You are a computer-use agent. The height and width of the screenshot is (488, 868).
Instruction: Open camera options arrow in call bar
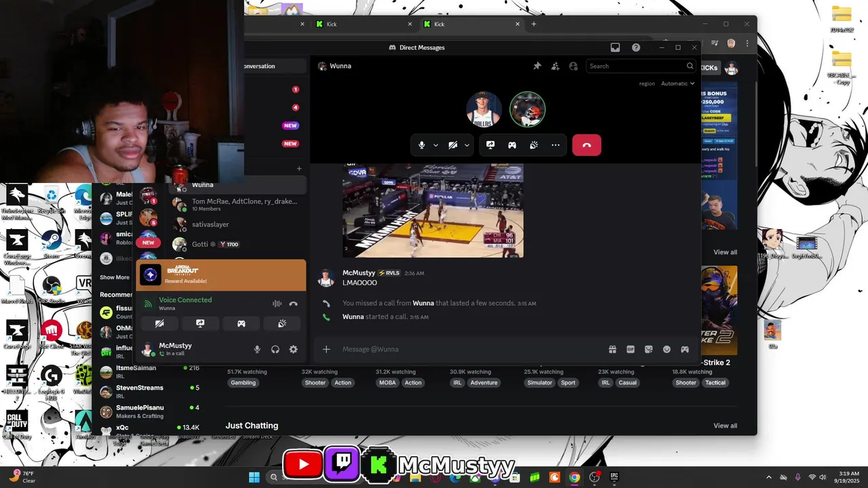pyautogui.click(x=467, y=145)
